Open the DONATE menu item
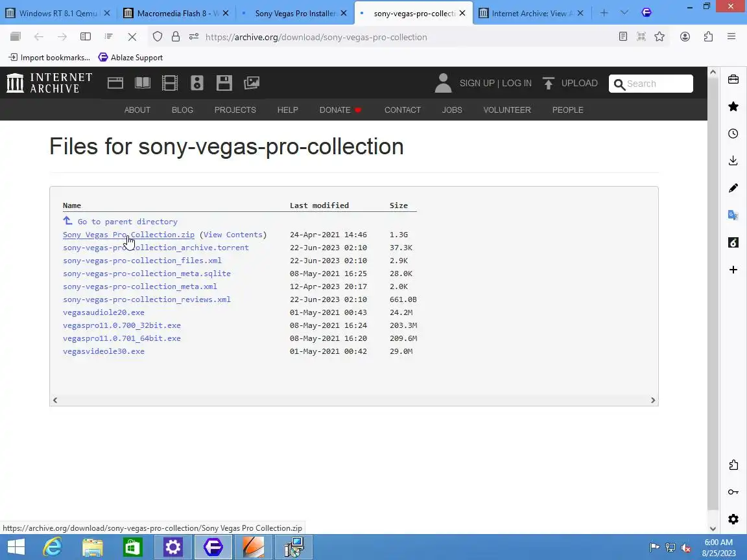This screenshot has width=747, height=560. [340, 110]
